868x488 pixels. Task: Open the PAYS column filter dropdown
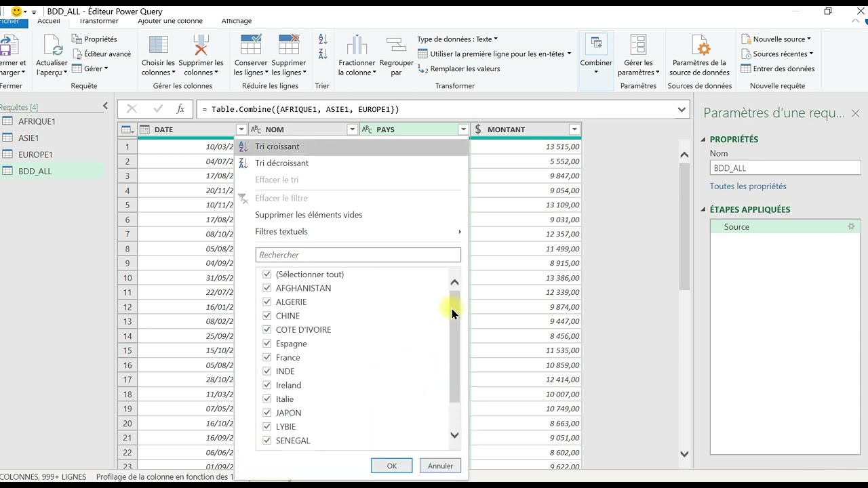463,129
